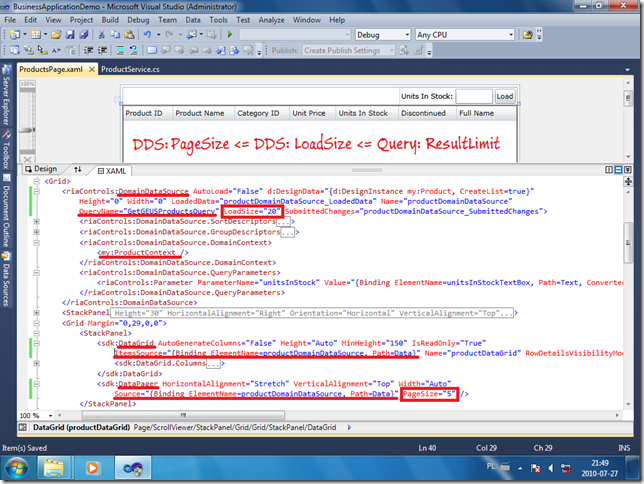
Task: Click the Open File folder icon
Action: [56, 35]
